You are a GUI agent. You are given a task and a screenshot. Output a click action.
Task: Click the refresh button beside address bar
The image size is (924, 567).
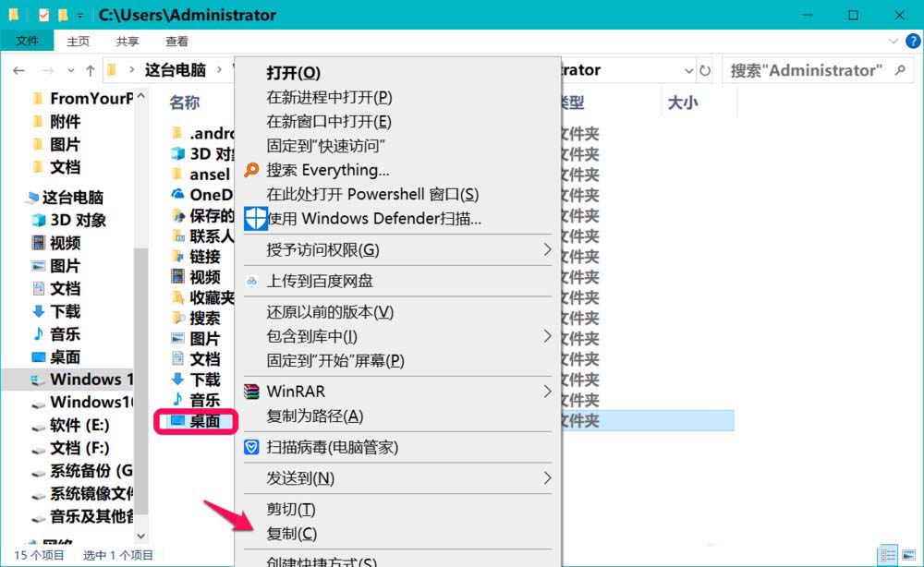pyautogui.click(x=705, y=70)
